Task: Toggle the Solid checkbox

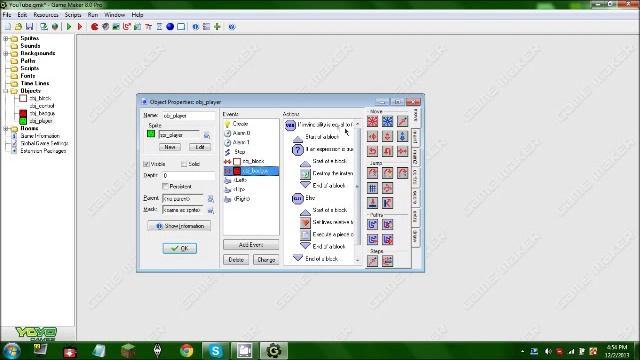Action: [184, 164]
